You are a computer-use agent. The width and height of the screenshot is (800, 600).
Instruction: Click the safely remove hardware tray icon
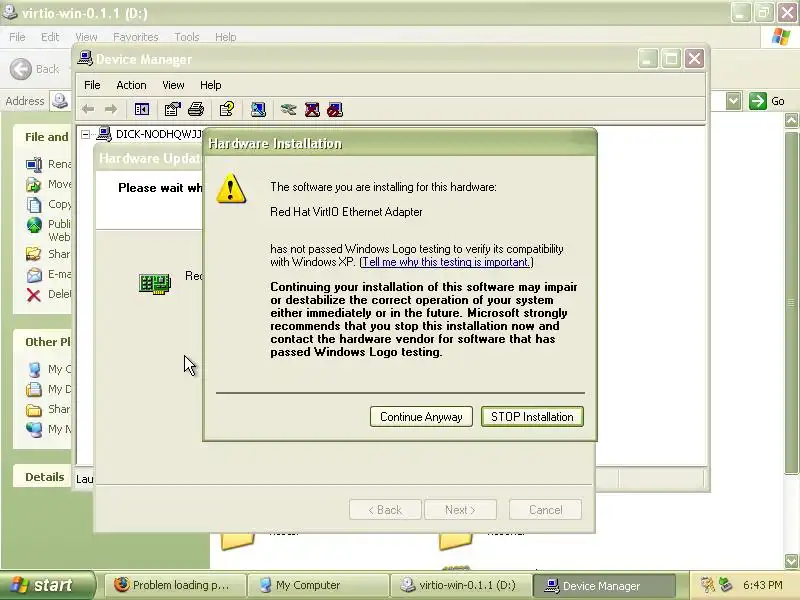[x=724, y=585]
